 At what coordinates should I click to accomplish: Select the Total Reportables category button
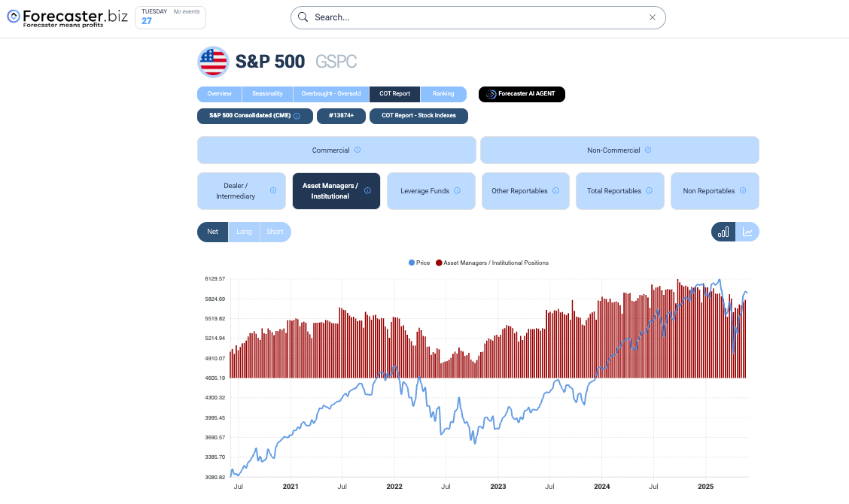point(620,191)
